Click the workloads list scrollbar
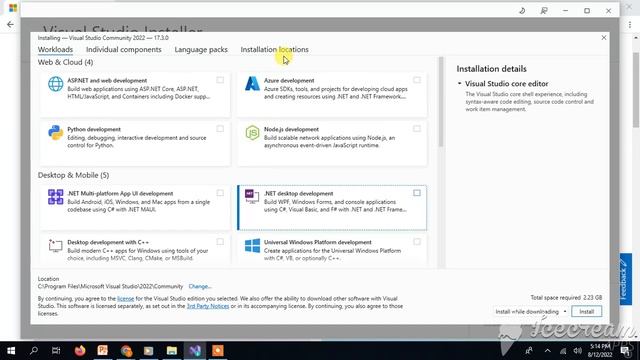Image resolution: width=640 pixels, height=360 pixels. pos(441,102)
